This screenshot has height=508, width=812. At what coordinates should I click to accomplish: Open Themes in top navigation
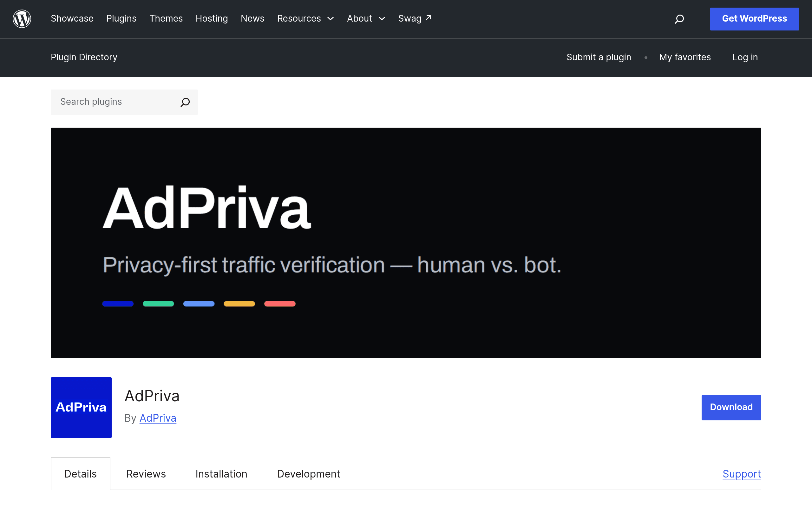166,18
